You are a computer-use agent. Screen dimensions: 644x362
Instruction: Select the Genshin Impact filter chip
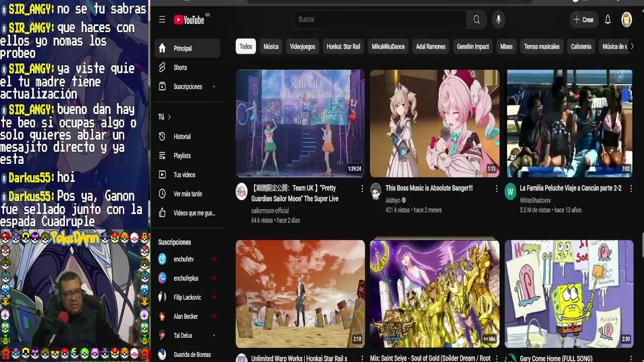pyautogui.click(x=473, y=46)
